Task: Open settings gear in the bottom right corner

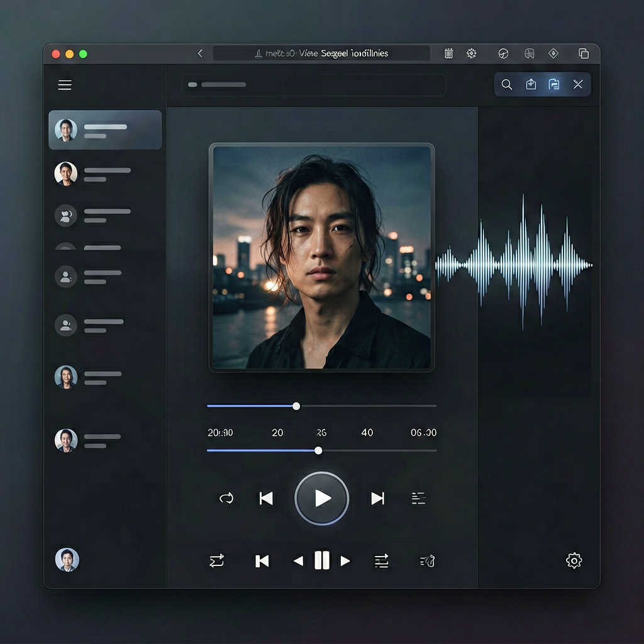Action: click(x=574, y=560)
